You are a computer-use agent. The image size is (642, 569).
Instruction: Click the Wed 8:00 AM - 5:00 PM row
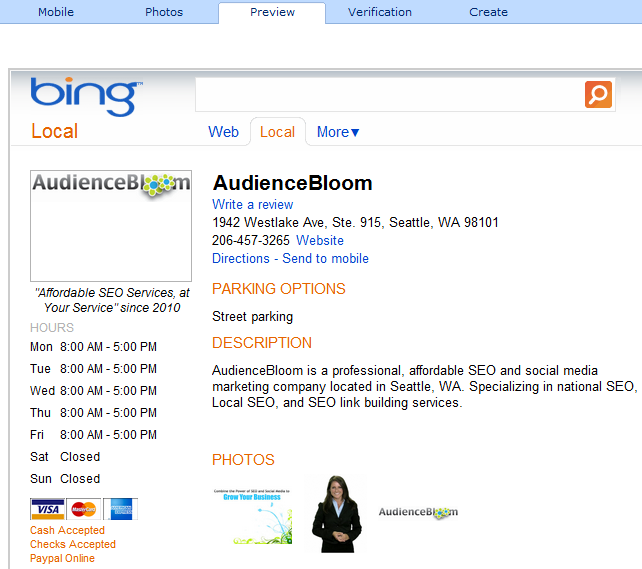coord(93,391)
